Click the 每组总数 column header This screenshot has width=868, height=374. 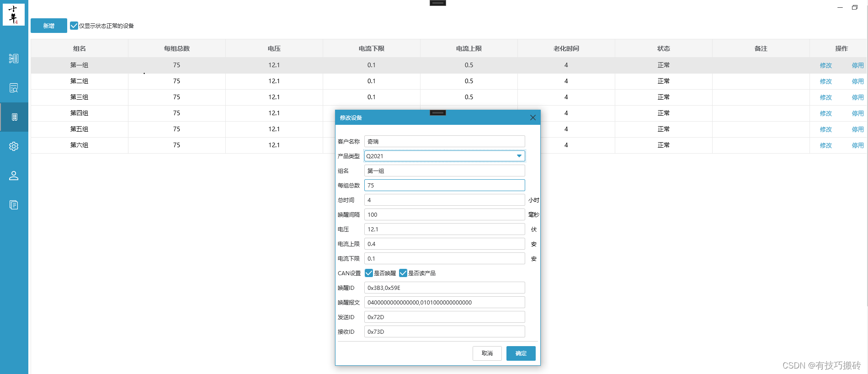(x=177, y=48)
